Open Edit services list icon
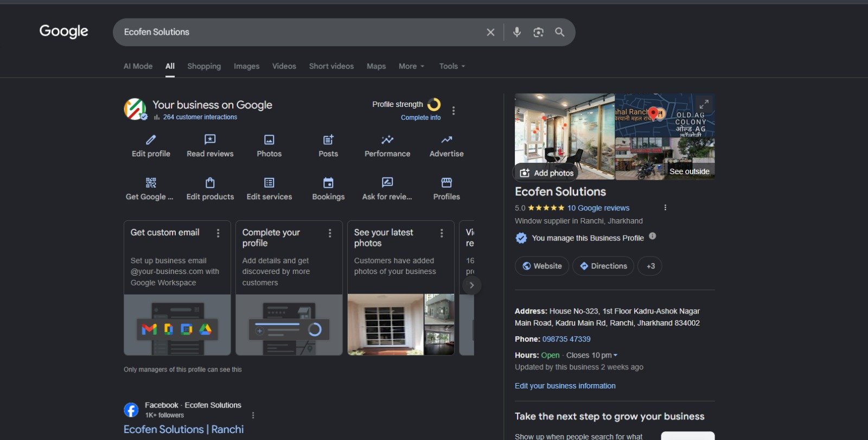This screenshot has width=868, height=440. tap(269, 183)
